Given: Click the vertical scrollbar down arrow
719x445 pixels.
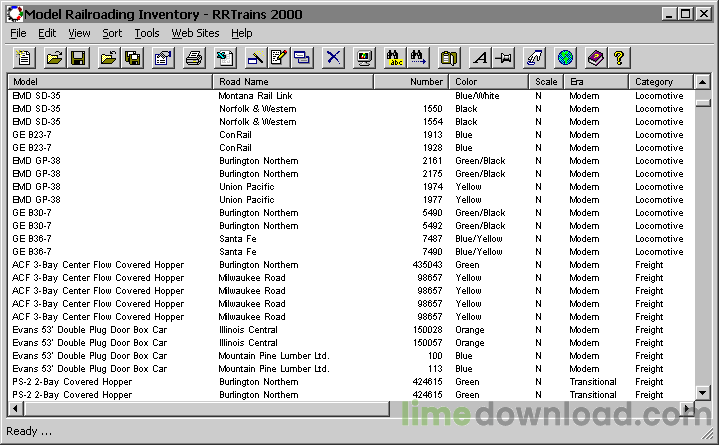Looking at the screenshot, I should 702,393.
